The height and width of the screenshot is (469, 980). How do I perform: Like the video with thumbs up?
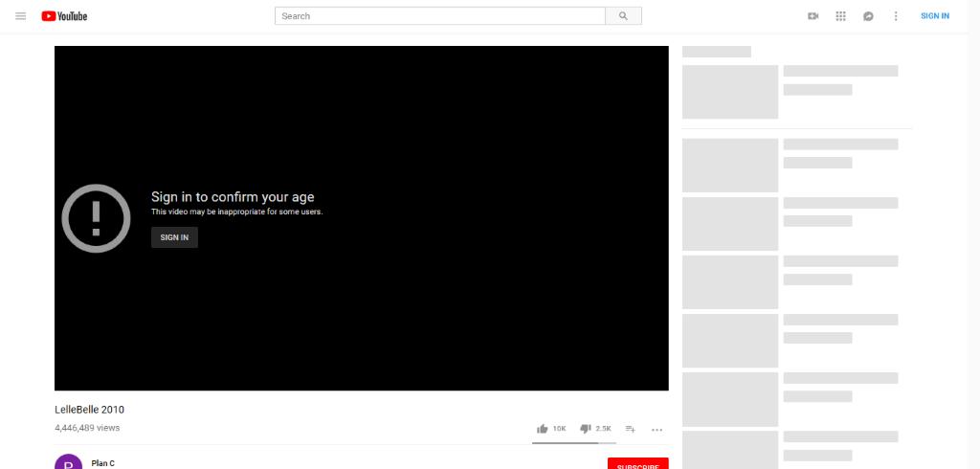[543, 429]
